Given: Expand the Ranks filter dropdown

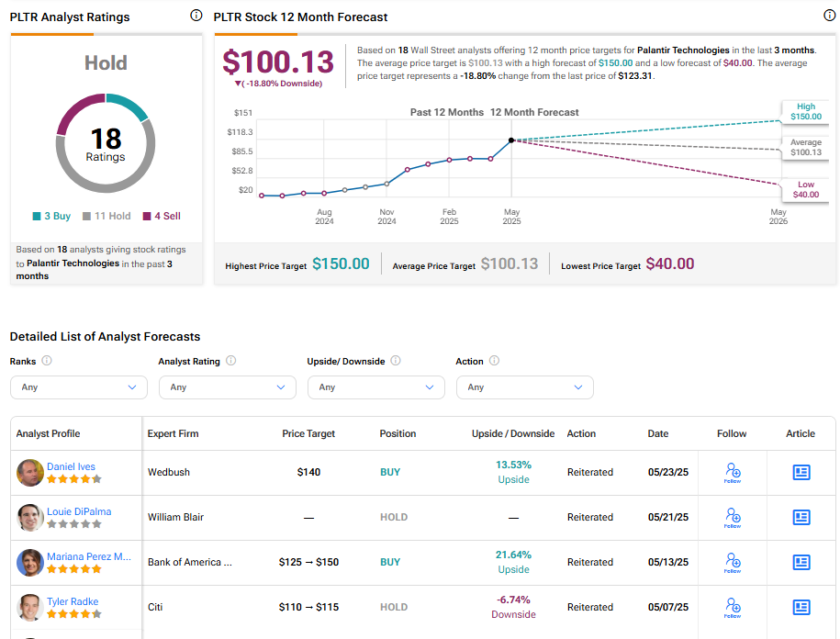Looking at the screenshot, I should pos(79,387).
